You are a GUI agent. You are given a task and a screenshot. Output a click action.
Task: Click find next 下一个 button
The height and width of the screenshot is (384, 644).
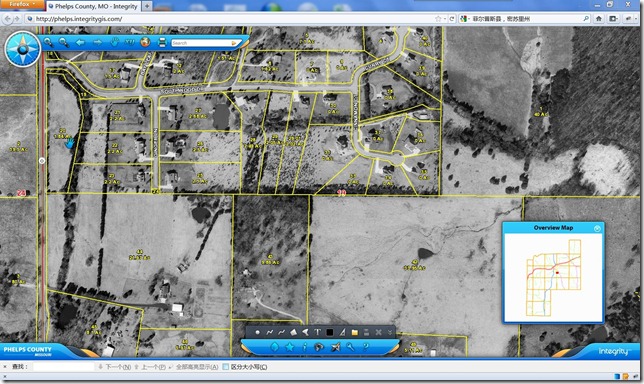(115, 367)
